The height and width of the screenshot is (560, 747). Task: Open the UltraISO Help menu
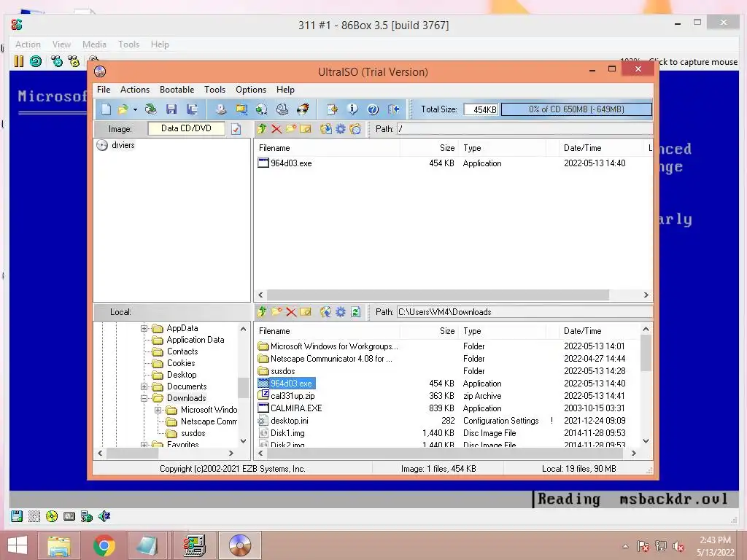[285, 90]
